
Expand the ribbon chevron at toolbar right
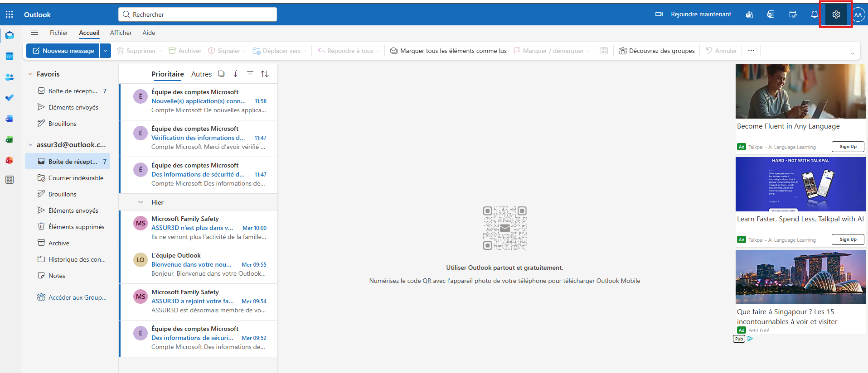point(852,53)
